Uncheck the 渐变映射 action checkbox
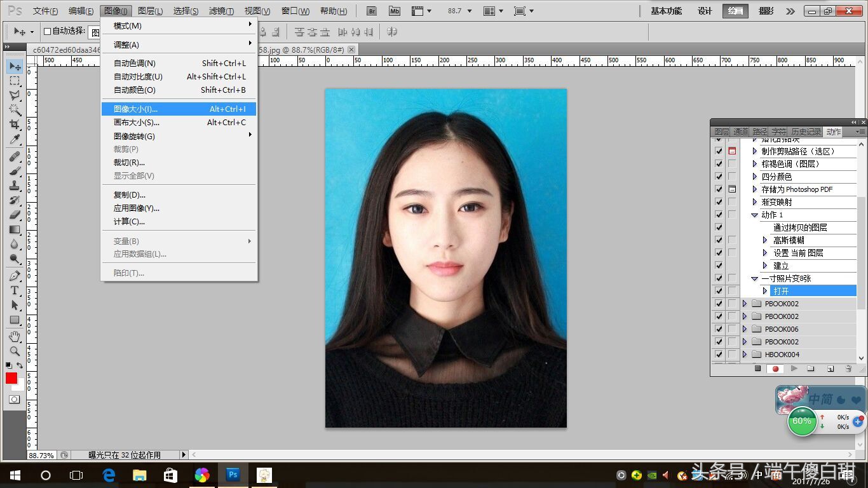Viewport: 868px width, 488px height. 719,202
